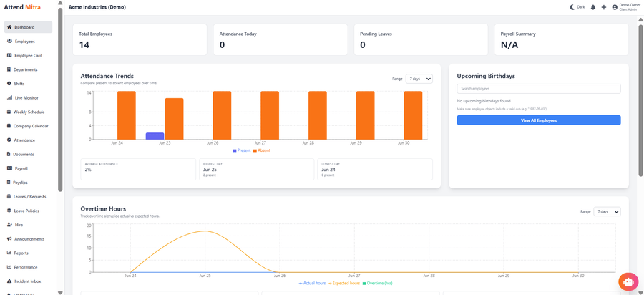Viewport: 644px width, 295px height.
Task: Click the Departments building icon
Action: (9, 69)
